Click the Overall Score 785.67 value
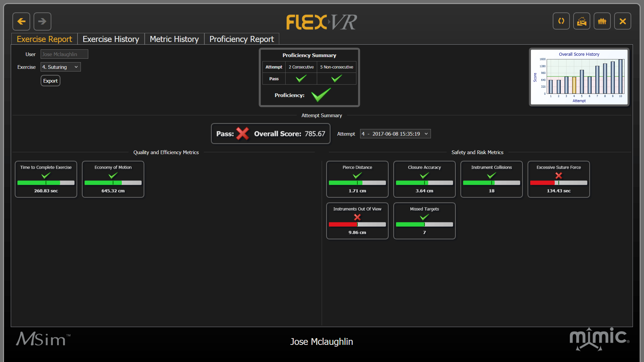Image resolution: width=644 pixels, height=362 pixels. [315, 134]
